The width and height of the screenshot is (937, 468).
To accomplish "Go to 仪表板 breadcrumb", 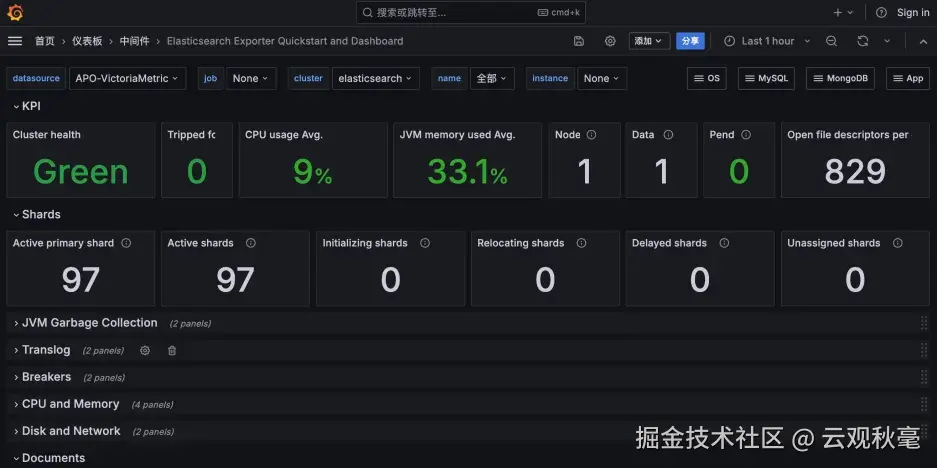I will [x=87, y=41].
